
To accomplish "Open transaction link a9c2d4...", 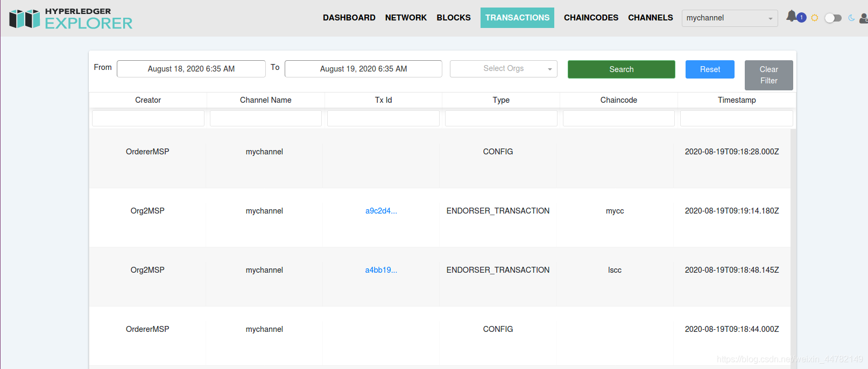I will tap(381, 211).
